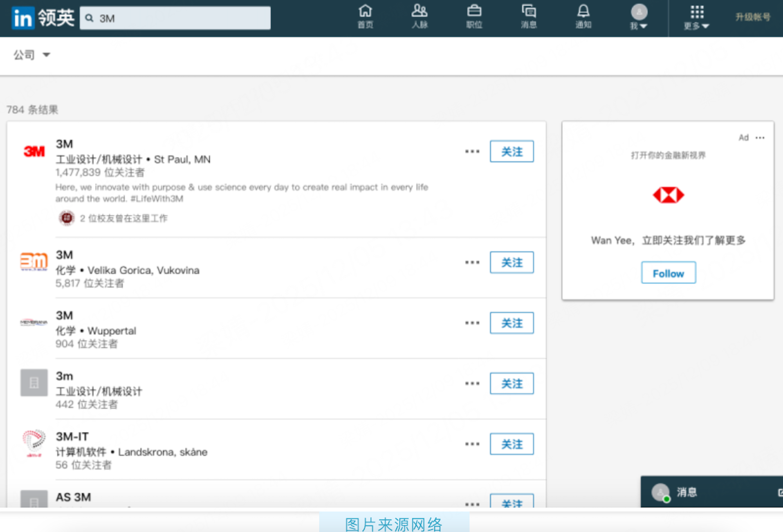
Task: Click the LinkedIn logo icon
Action: [x=23, y=18]
